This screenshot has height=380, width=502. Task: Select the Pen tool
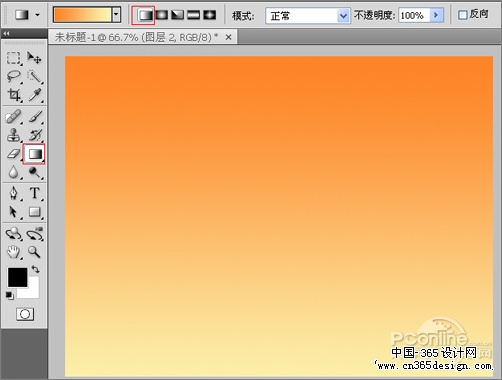tap(14, 193)
